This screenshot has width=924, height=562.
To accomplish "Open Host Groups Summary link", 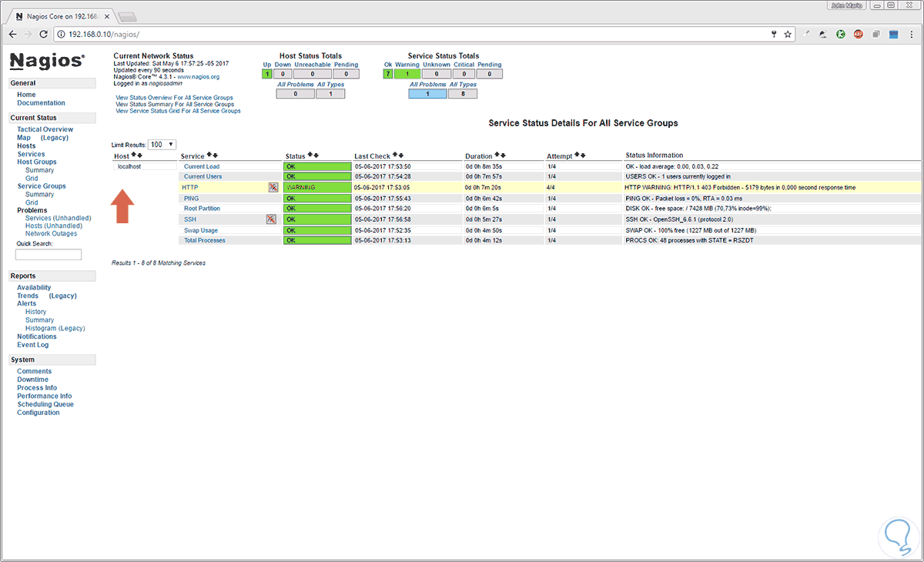I will [39, 170].
